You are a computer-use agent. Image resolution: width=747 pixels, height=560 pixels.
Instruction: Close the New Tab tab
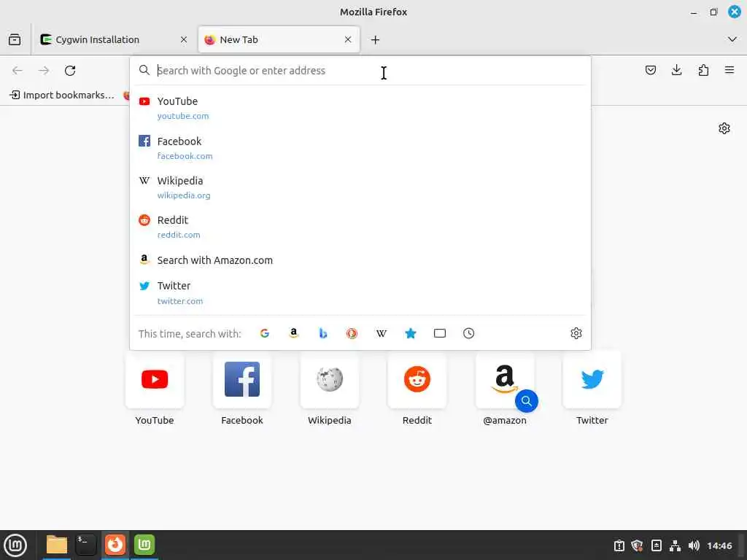pos(348,39)
